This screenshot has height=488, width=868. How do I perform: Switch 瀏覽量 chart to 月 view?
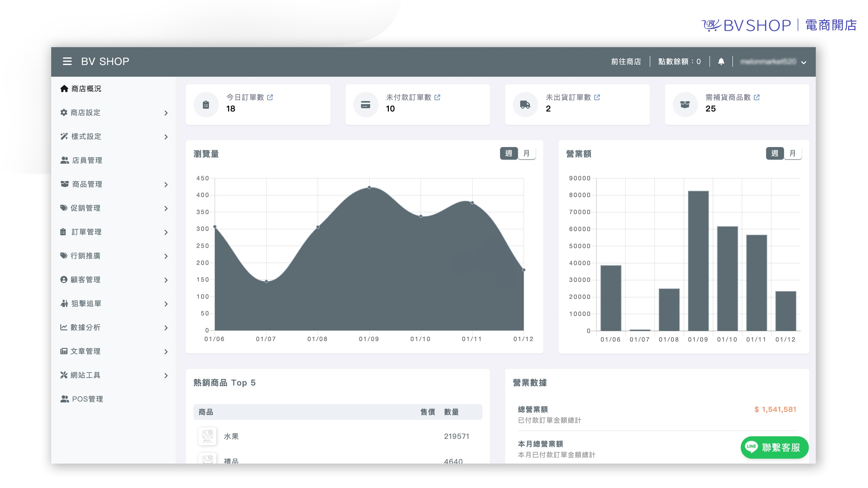(527, 153)
